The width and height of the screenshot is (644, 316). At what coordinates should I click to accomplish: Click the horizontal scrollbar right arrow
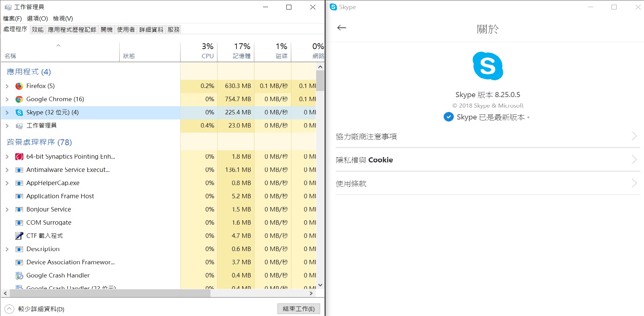[311, 293]
